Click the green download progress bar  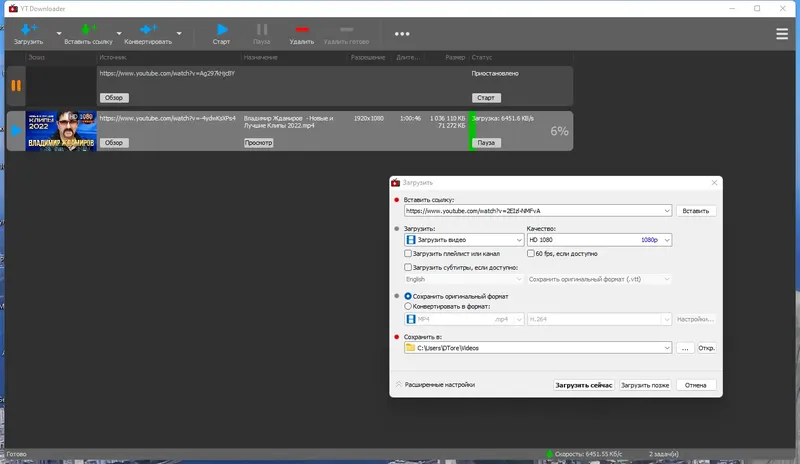tap(472, 131)
